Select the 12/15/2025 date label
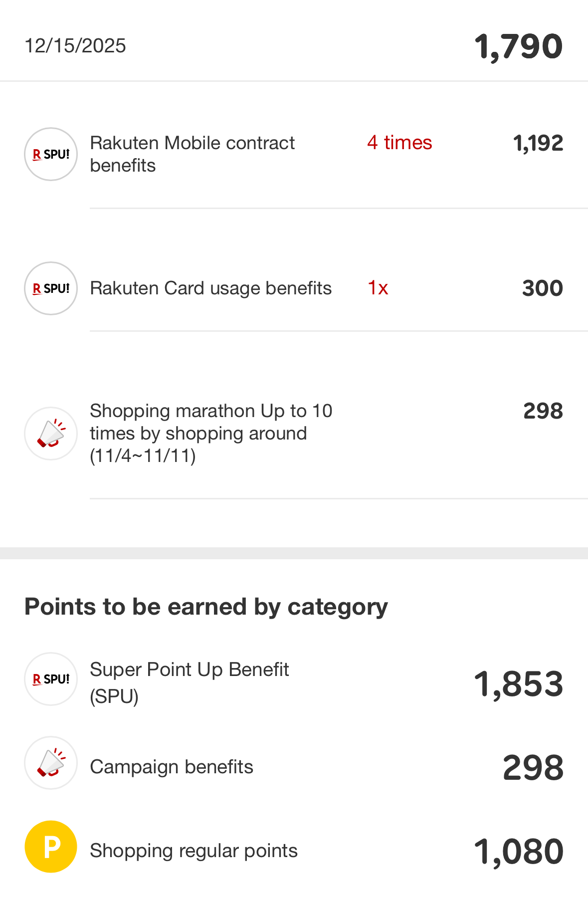The width and height of the screenshot is (588, 902). pos(75,46)
